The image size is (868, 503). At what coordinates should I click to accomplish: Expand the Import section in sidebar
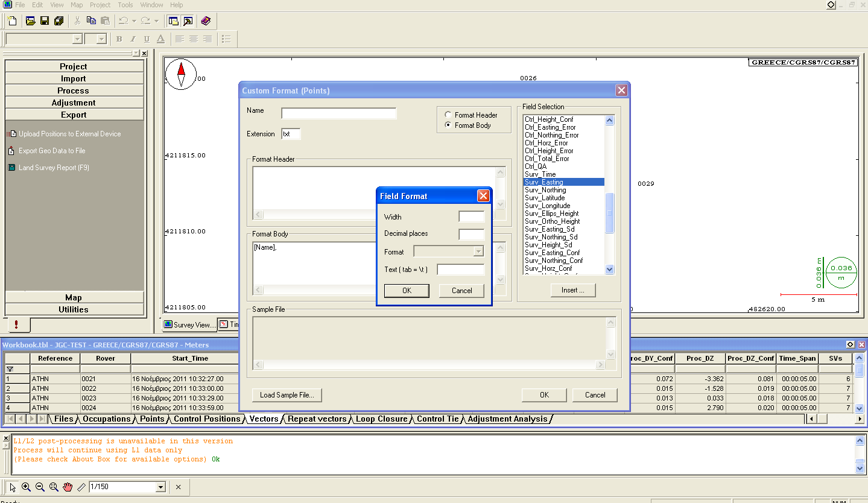[74, 78]
